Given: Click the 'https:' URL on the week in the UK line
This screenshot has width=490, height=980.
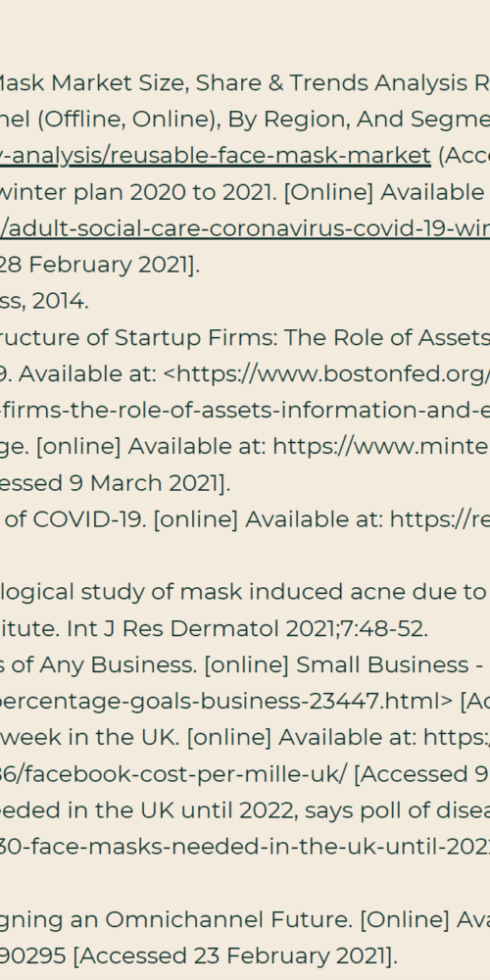Looking at the screenshot, I should pos(457,738).
